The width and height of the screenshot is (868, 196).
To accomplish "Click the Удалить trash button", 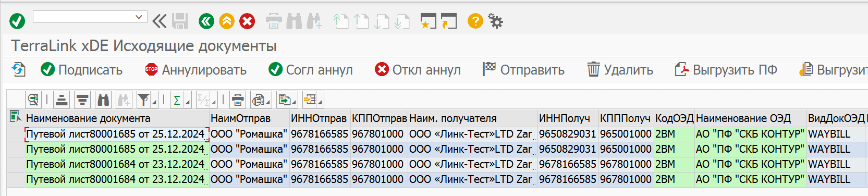I will coord(620,70).
